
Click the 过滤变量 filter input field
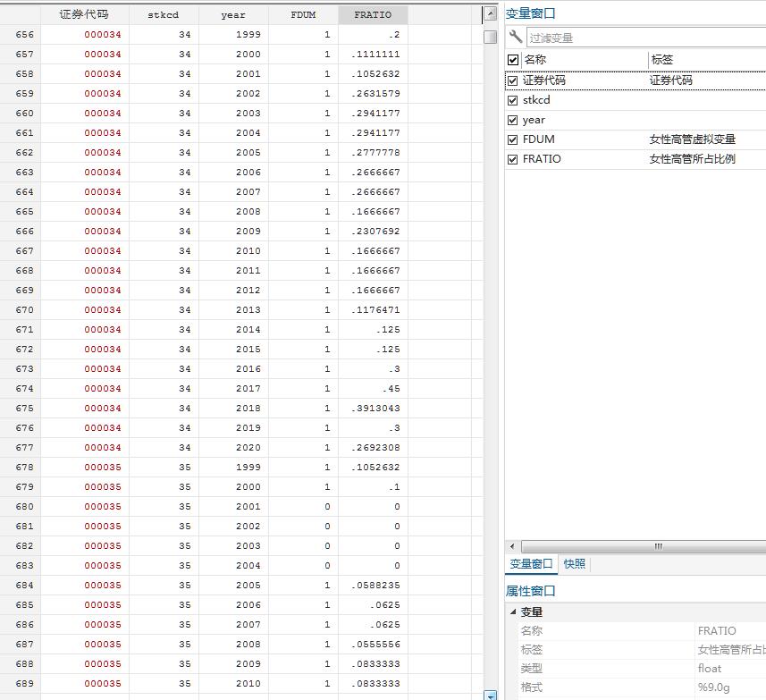coord(646,38)
